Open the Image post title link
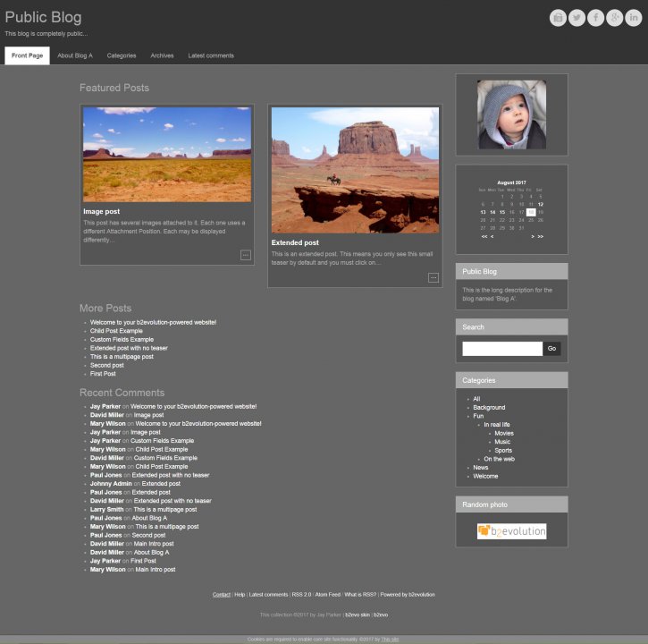The height and width of the screenshot is (644, 648). (101, 211)
